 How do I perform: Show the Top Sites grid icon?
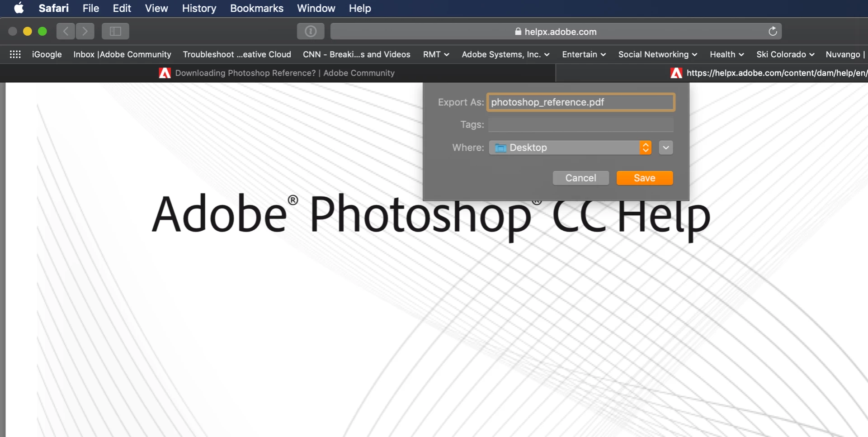15,54
